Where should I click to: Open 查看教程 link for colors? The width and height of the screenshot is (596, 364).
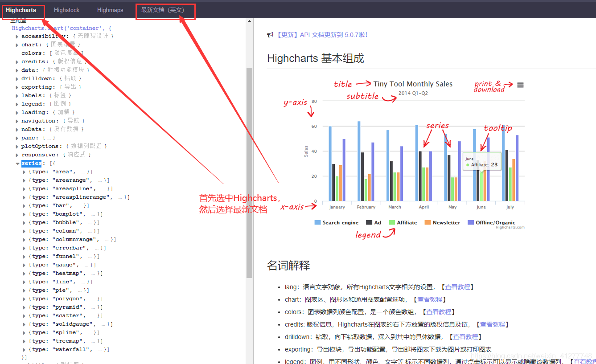coord(439,312)
